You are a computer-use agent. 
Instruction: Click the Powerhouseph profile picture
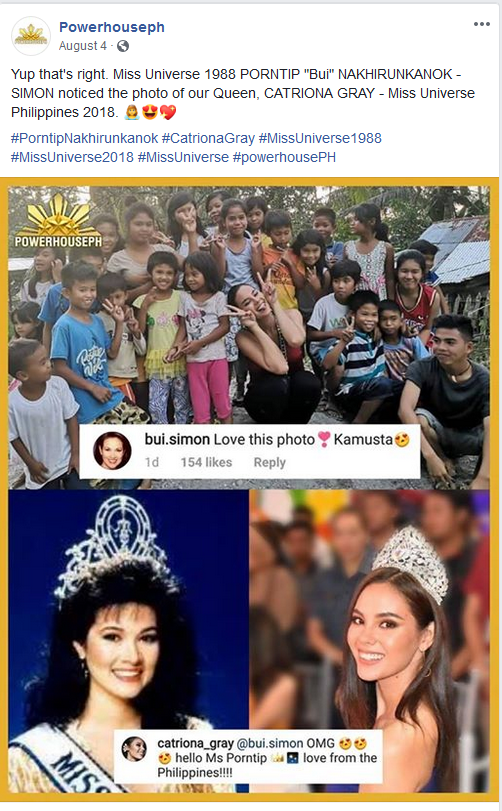coord(31,36)
